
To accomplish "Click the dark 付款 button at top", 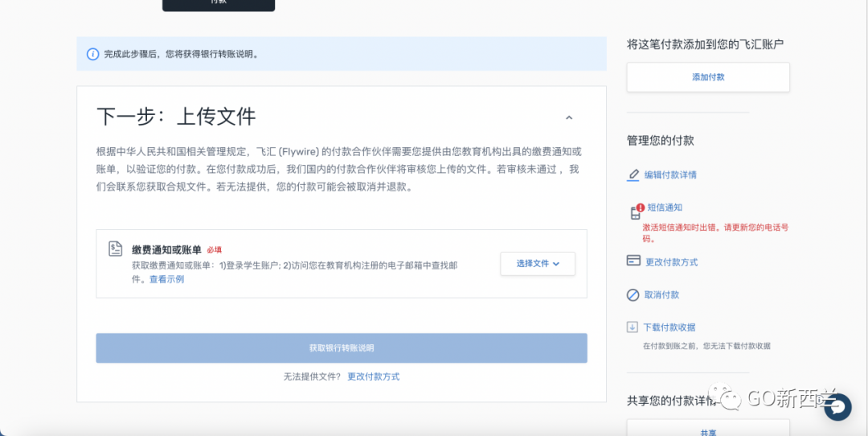I will coord(218,5).
